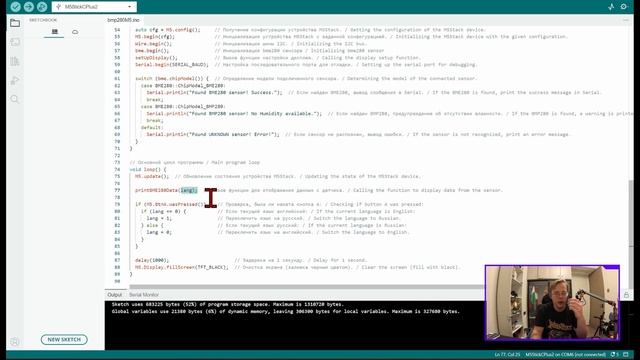Image resolution: width=640 pixels, height=360 pixels.
Task: Click the Upload arrow button
Action: click(x=29, y=7)
